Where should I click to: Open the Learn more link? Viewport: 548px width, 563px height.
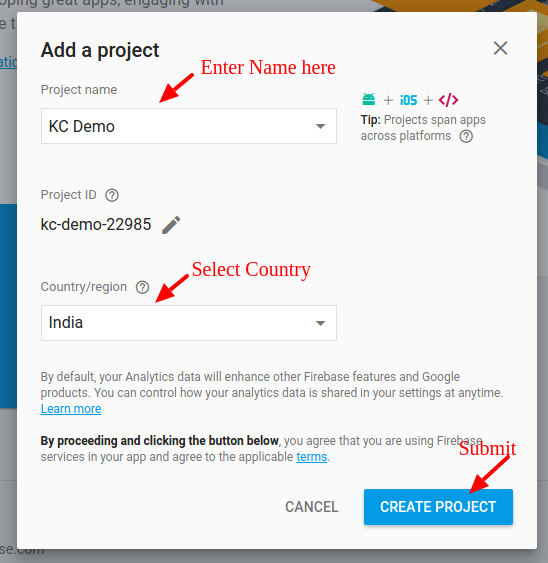[x=71, y=409]
